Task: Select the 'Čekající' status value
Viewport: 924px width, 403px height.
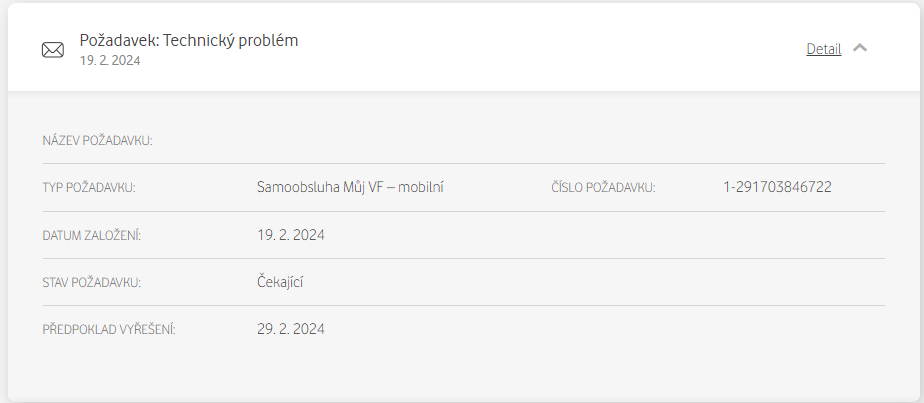Action: click(x=280, y=282)
